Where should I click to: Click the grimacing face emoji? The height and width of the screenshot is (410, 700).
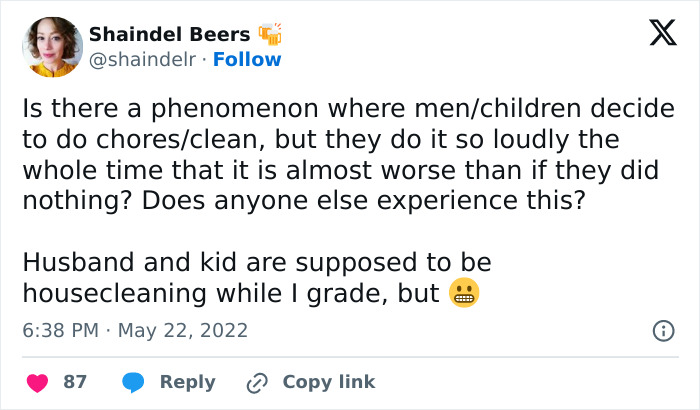tap(464, 293)
